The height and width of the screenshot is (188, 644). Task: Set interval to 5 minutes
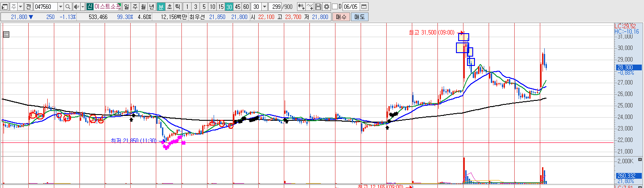[x=204, y=7]
